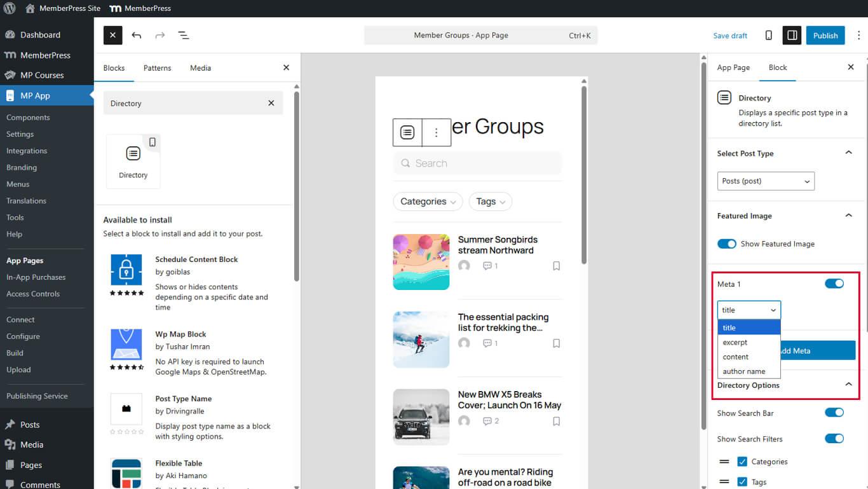Viewport: 868px width, 489px height.
Task: Turn off the Meta 1 toggle
Action: click(834, 284)
